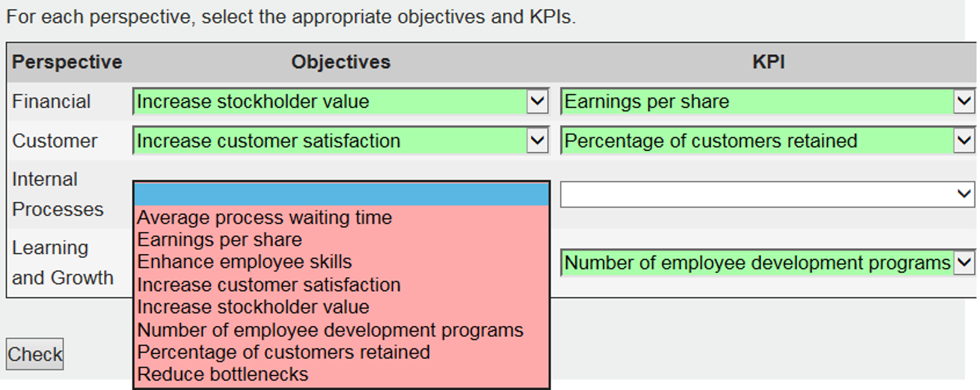Screen dimensions: 980x390
Task: Select the blank highlighted list option
Action: point(342,195)
